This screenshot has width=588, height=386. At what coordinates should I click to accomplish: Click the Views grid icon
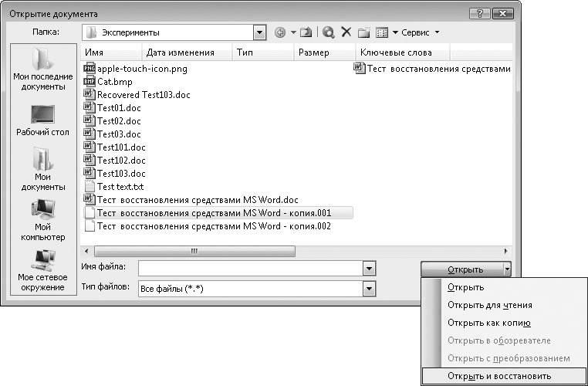click(x=381, y=32)
